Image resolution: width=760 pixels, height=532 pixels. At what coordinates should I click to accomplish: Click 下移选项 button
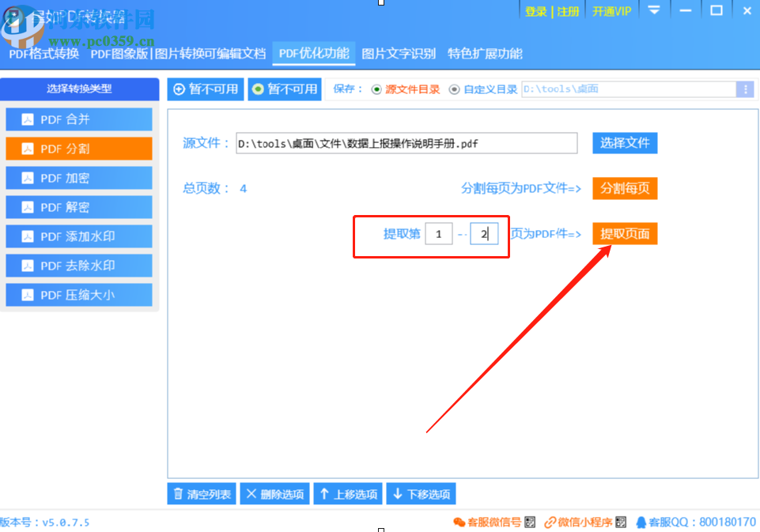422,494
